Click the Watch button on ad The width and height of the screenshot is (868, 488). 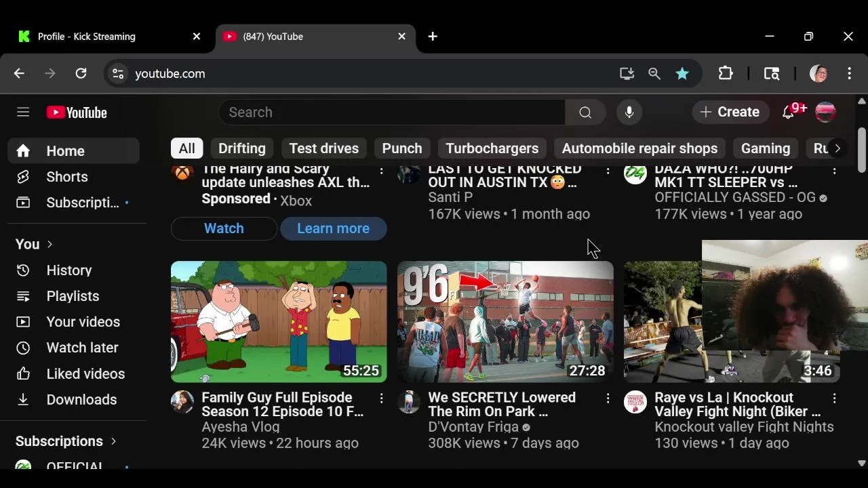(224, 228)
